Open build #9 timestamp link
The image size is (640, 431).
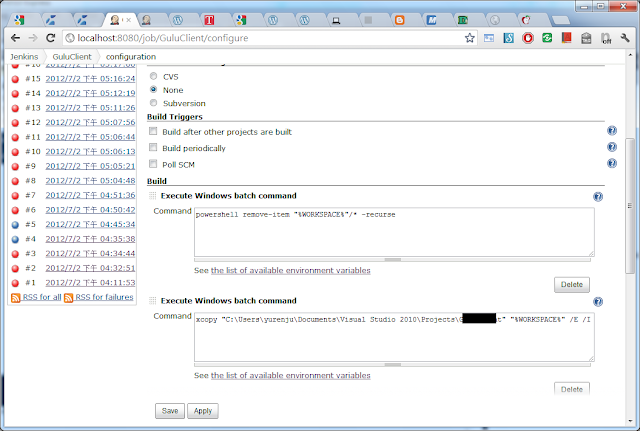click(90, 166)
